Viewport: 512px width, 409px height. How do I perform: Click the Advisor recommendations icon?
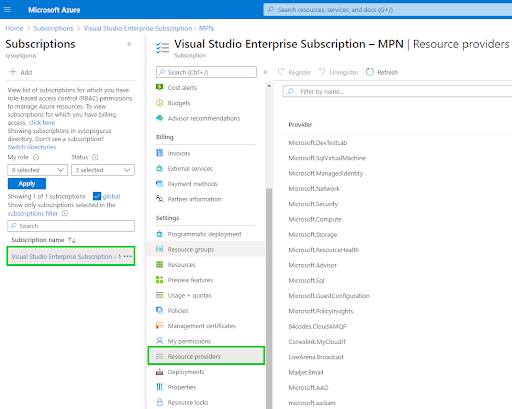[160, 118]
